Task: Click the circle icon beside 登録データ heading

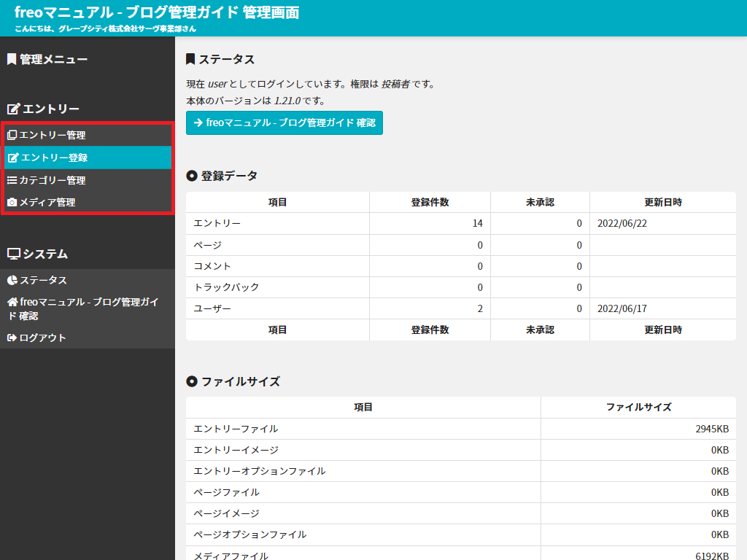Action: pyautogui.click(x=192, y=176)
